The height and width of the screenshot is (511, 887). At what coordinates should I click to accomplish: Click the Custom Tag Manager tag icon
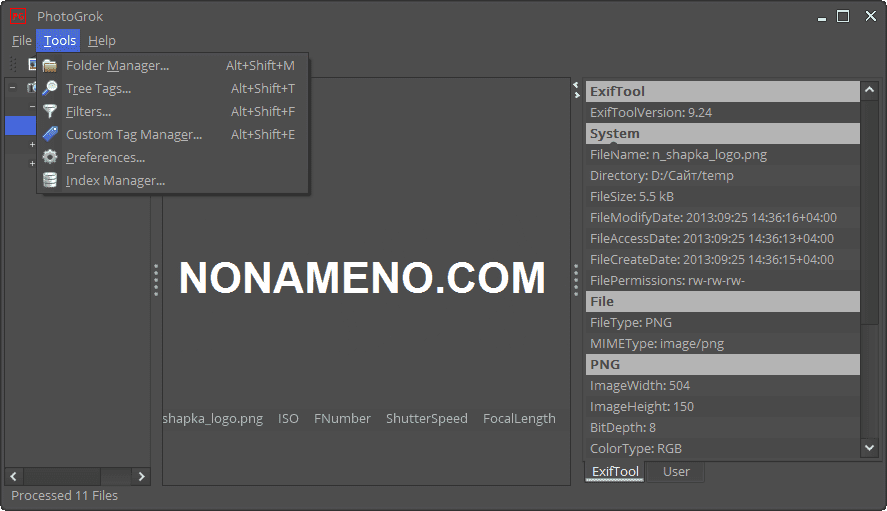[x=50, y=135]
